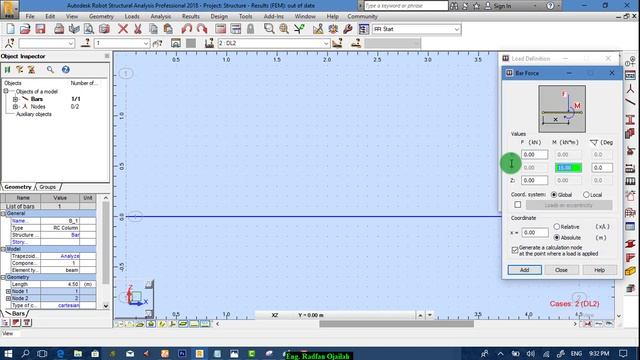The width and height of the screenshot is (640, 360).
Task: Choose the Relative coordinate option
Action: point(557,227)
